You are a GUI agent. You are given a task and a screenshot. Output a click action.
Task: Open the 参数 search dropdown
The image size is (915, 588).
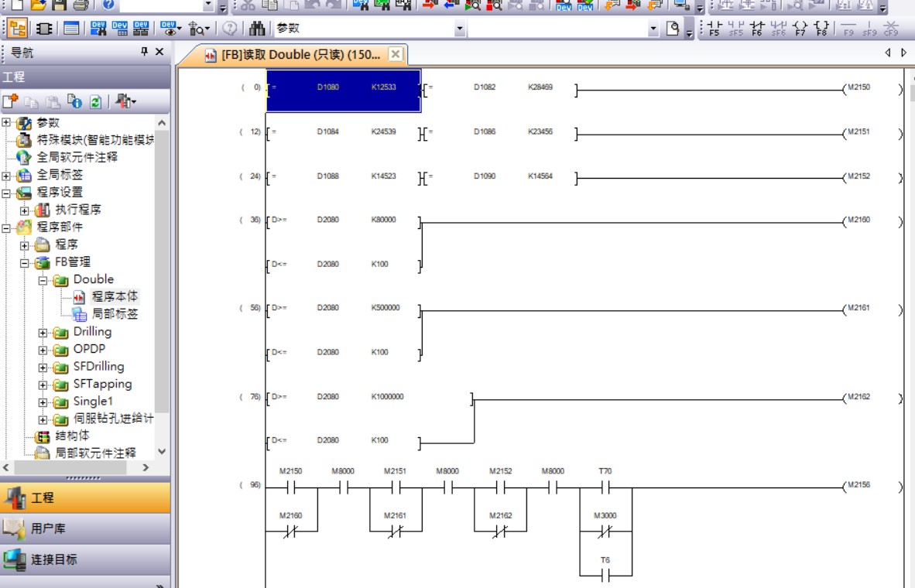click(461, 29)
